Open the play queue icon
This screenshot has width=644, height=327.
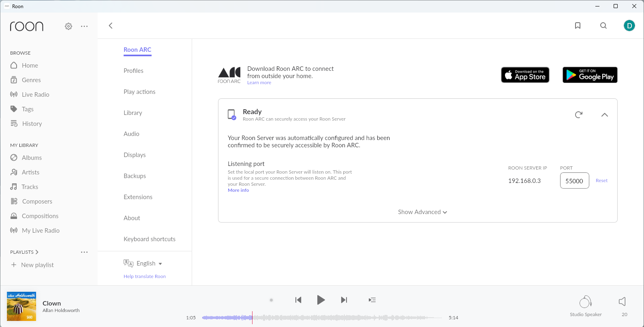click(x=372, y=300)
